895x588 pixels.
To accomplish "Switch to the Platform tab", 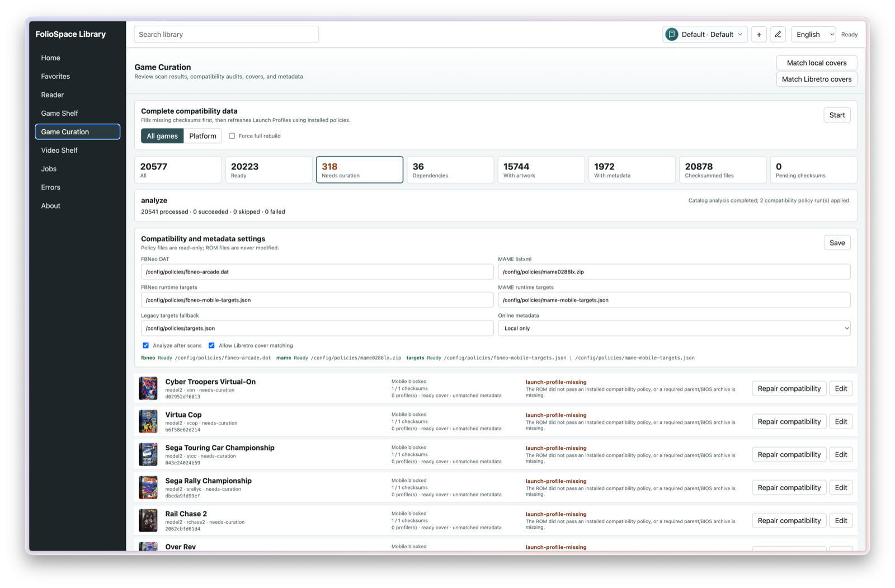I will point(202,136).
